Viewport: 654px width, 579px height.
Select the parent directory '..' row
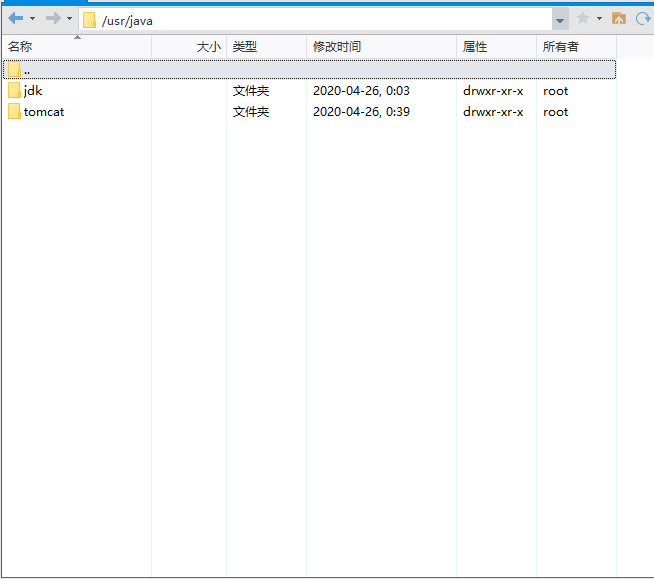click(309, 70)
